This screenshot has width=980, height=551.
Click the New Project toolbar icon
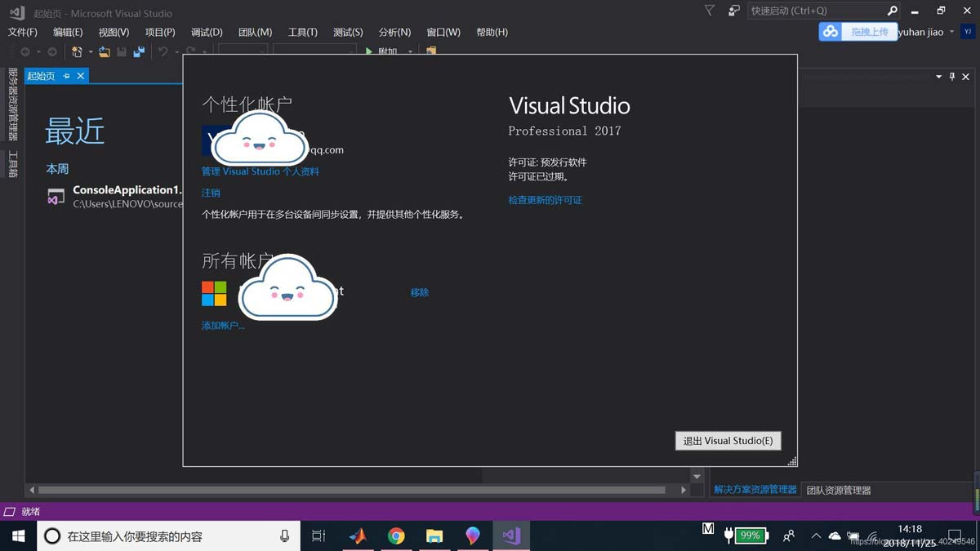tap(77, 51)
